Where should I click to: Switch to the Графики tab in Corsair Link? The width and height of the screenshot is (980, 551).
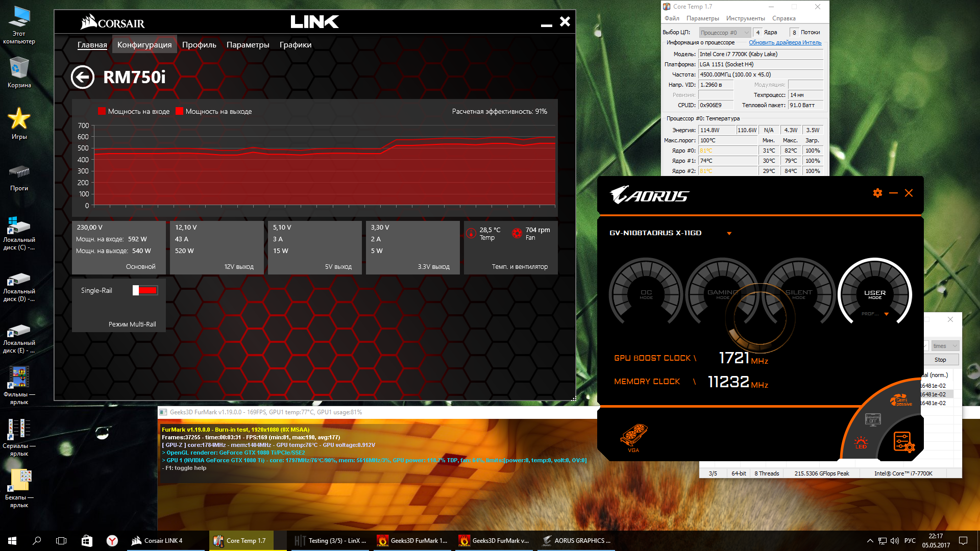click(x=295, y=45)
